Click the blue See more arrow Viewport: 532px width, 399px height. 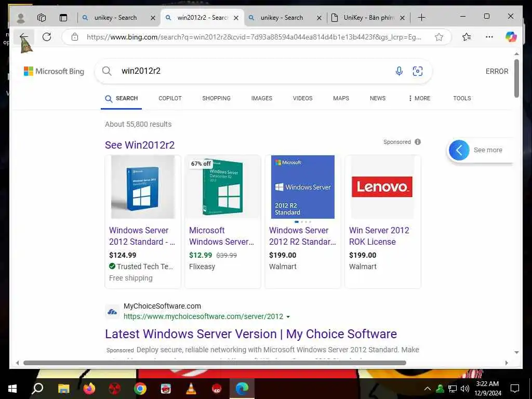point(459,150)
